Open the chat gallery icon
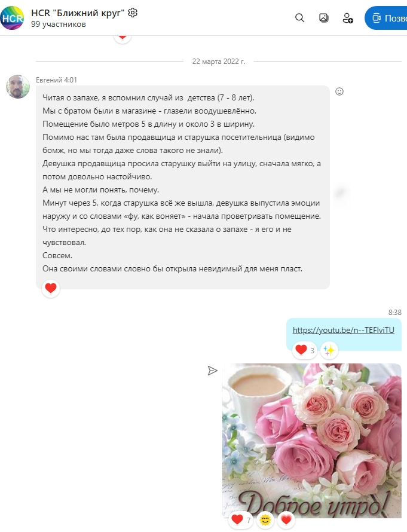 323,18
